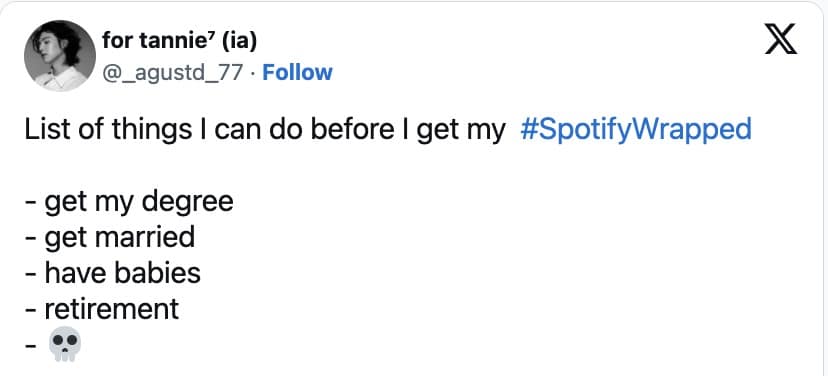This screenshot has width=828, height=376.
Task: Click the dash beside the skull emoji
Action: pos(31,346)
